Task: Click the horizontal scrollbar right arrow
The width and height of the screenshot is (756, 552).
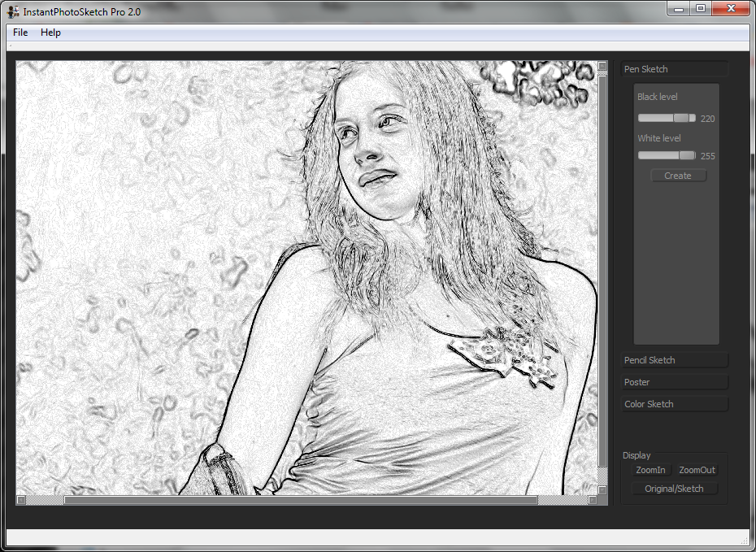Action: [x=592, y=500]
